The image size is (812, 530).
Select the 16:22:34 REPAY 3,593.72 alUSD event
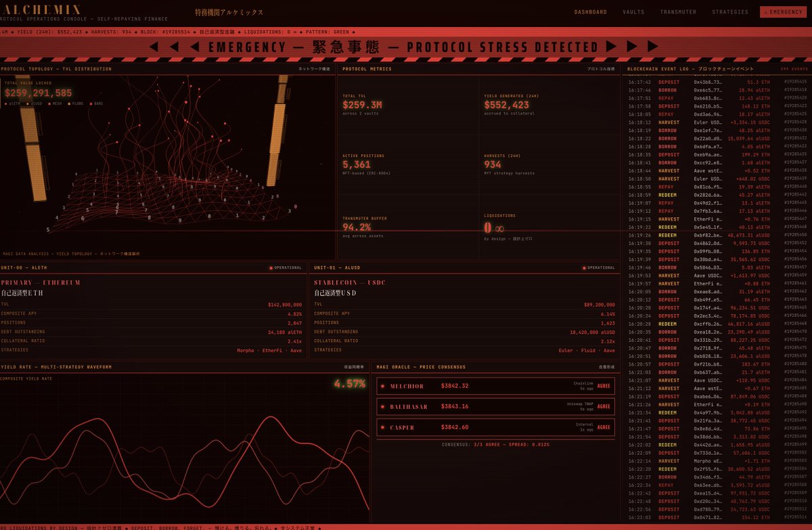(x=717, y=485)
